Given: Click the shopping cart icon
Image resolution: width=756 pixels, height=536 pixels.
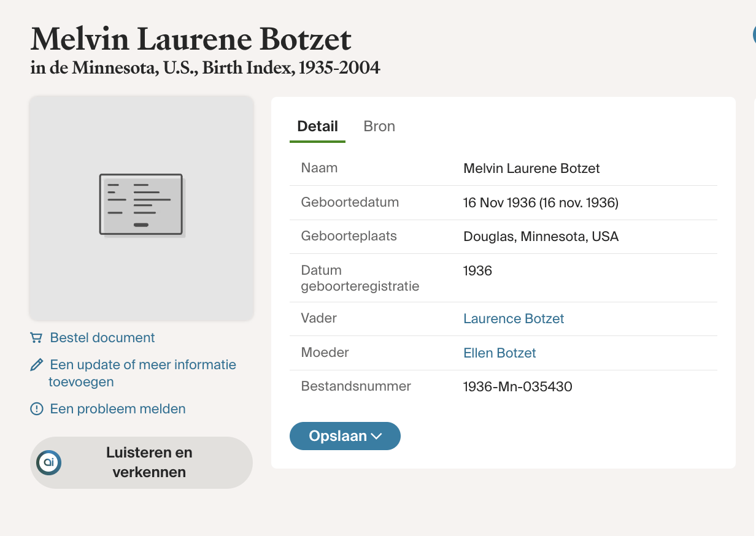Looking at the screenshot, I should pyautogui.click(x=36, y=338).
